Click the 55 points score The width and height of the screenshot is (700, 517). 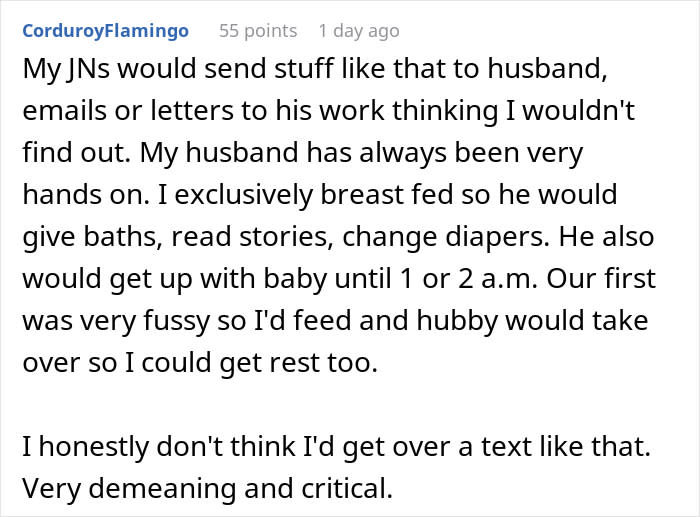pyautogui.click(x=258, y=31)
